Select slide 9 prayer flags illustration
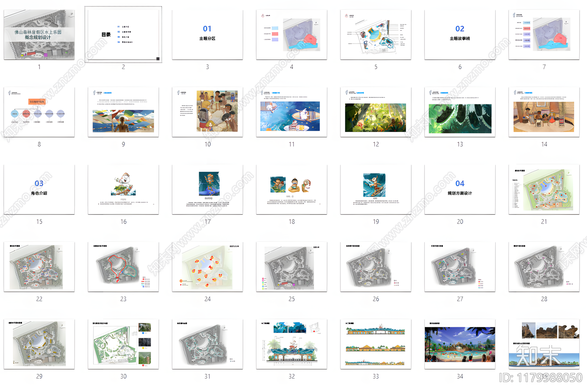Image resolution: width=587 pixels, height=392 pixels. tap(123, 112)
